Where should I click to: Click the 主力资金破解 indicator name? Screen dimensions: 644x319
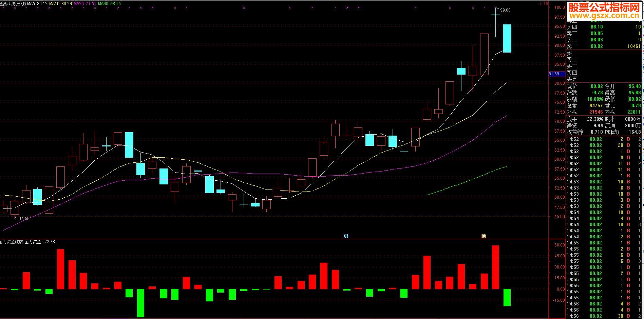coord(12,242)
